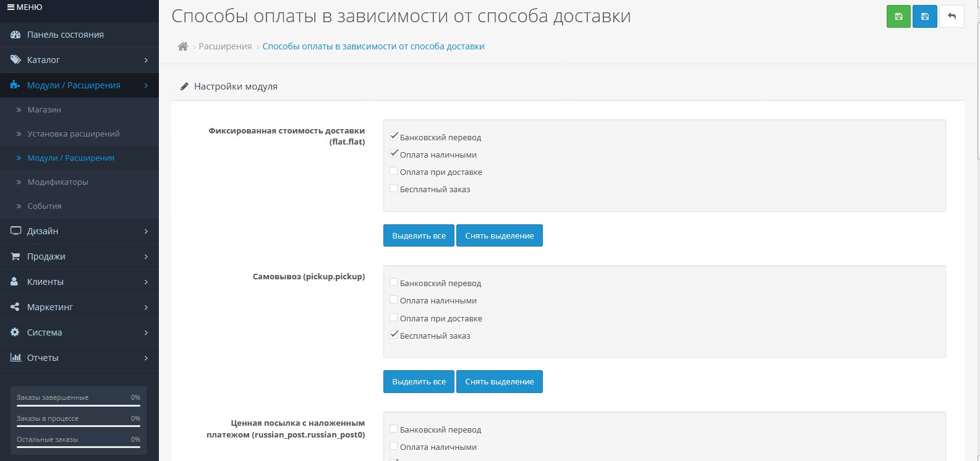Screen dimensions: 980x461
Task: Open Магазин submenu item
Action: tap(79, 109)
